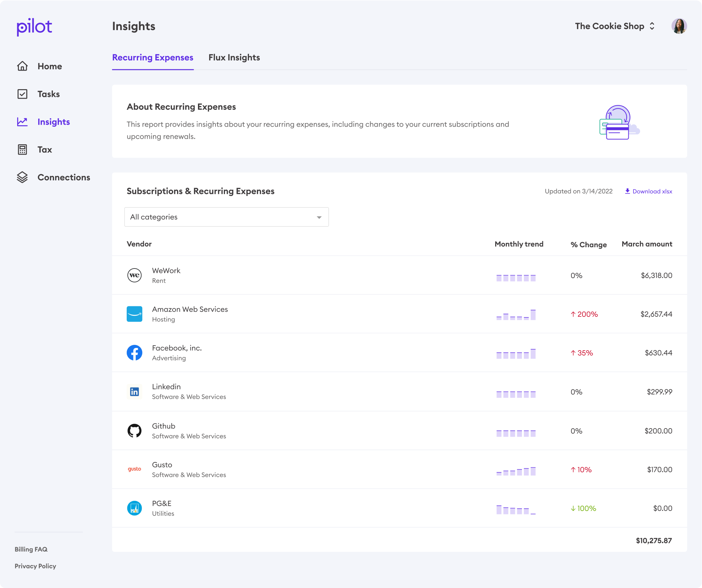The width and height of the screenshot is (702, 588).
Task: Go to Home in the sidebar
Action: [50, 66]
